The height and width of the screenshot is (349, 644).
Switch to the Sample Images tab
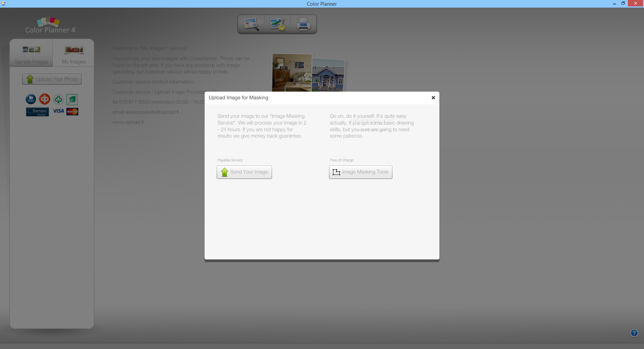[31, 53]
